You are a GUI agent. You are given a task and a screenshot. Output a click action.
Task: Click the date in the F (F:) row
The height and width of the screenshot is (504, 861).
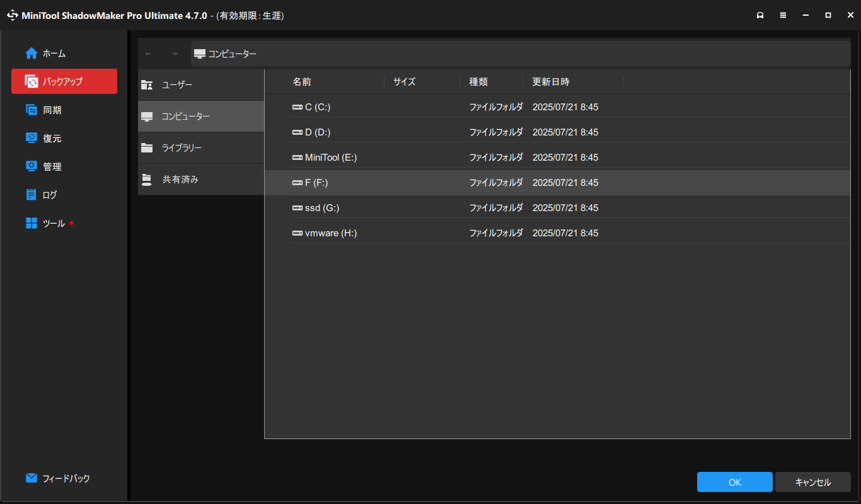[565, 183]
